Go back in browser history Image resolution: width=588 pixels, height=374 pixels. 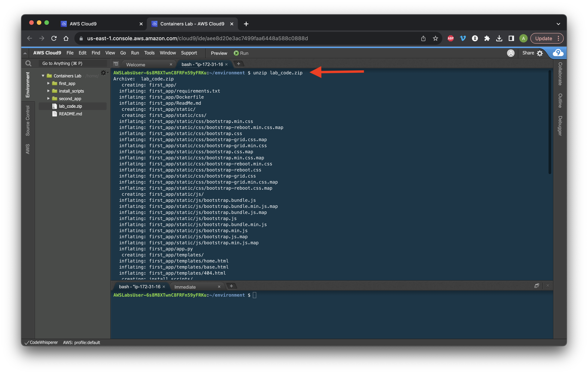click(x=30, y=38)
